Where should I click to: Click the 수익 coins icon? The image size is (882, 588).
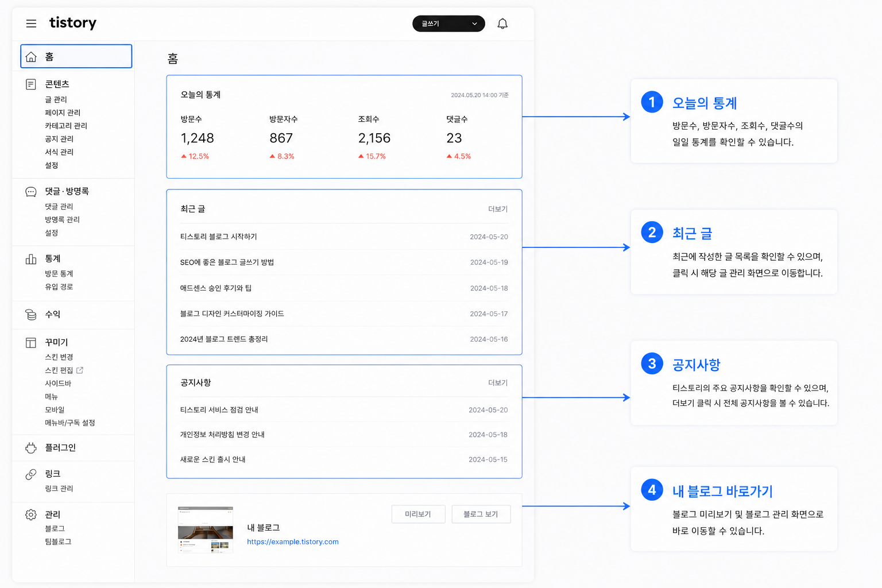31,315
